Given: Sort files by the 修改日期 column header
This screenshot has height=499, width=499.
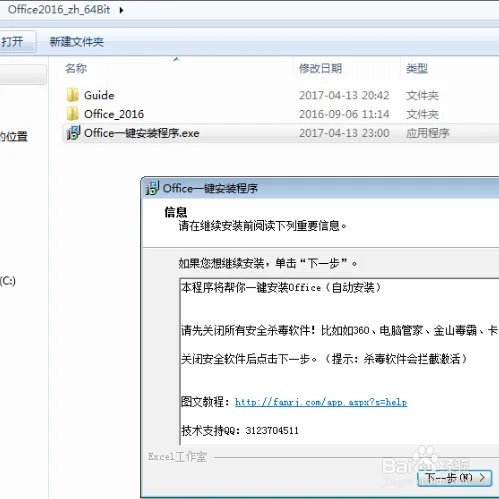Looking at the screenshot, I should pyautogui.click(x=320, y=68).
